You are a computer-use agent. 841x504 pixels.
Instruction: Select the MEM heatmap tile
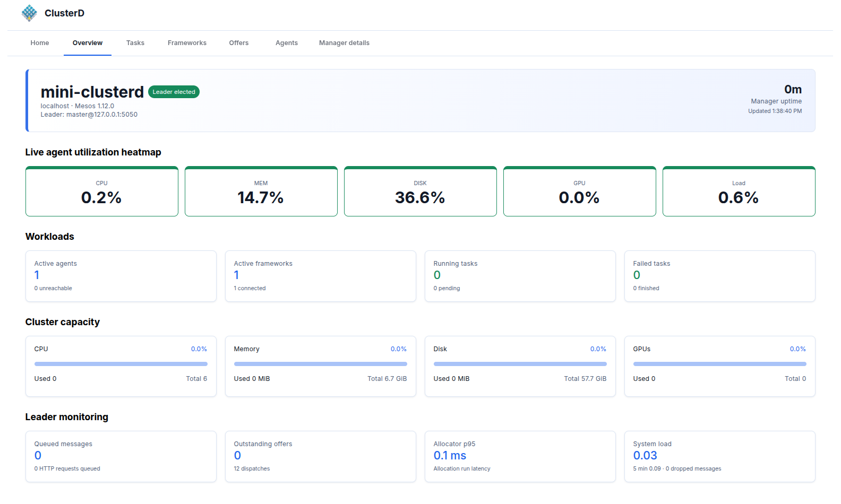(261, 192)
